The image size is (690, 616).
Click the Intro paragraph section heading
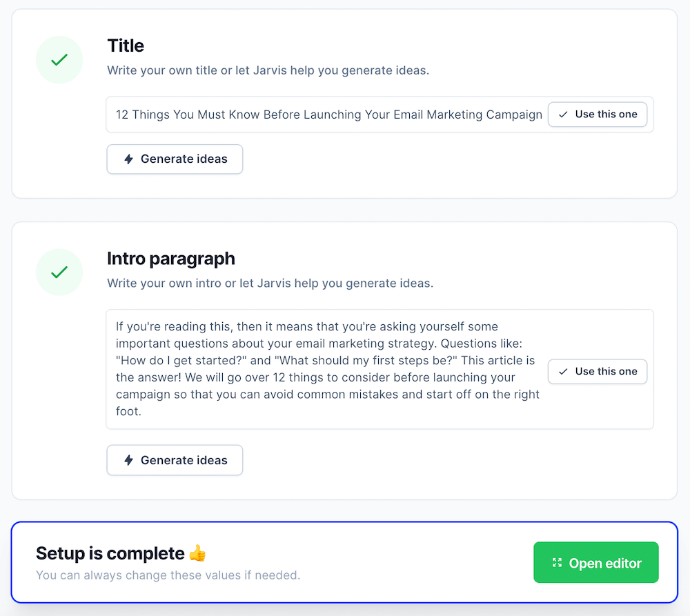171,259
